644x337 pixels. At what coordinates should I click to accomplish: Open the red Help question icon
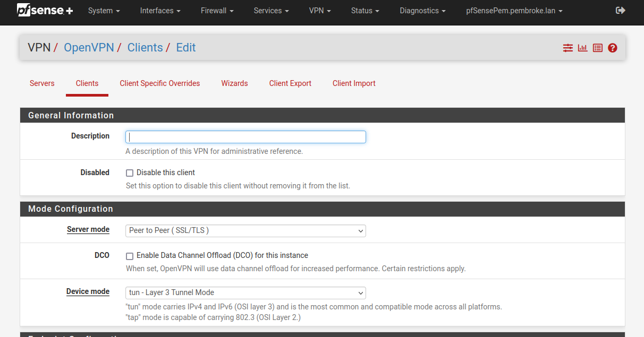613,48
